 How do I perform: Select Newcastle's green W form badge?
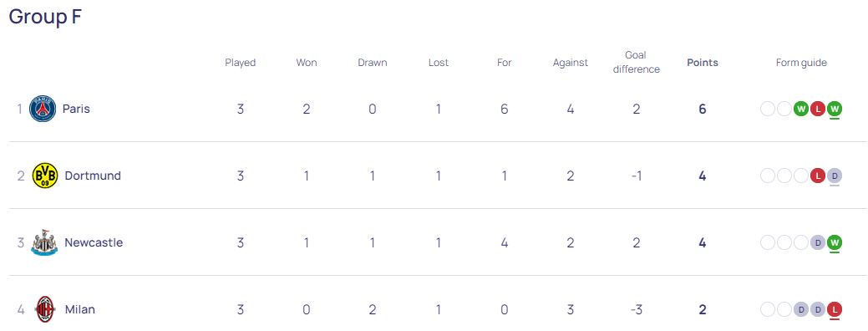(x=835, y=242)
